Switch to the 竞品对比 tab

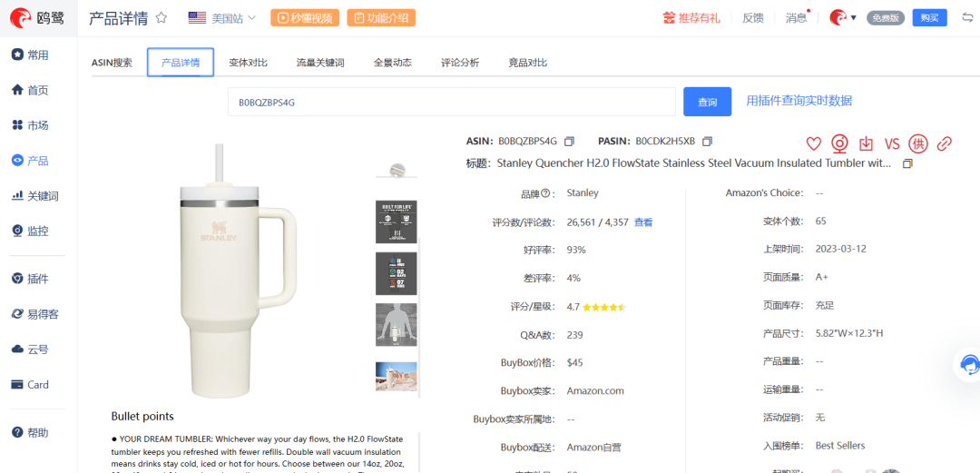[x=527, y=63]
